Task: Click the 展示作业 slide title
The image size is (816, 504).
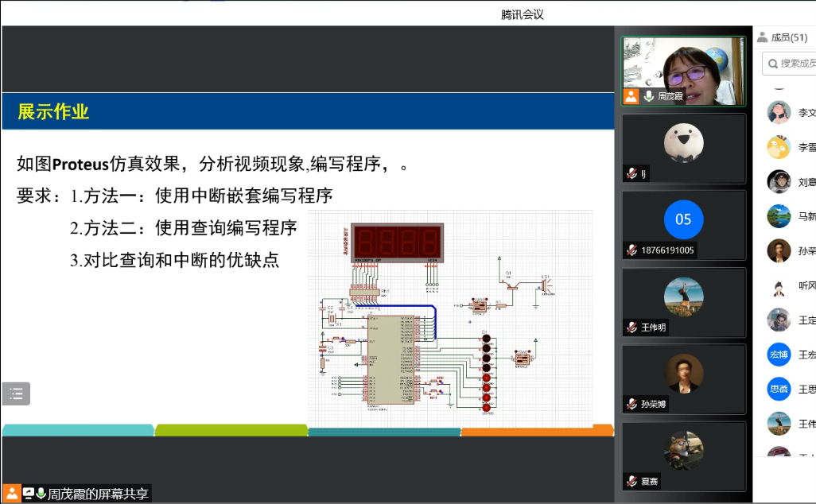Action: [53, 112]
